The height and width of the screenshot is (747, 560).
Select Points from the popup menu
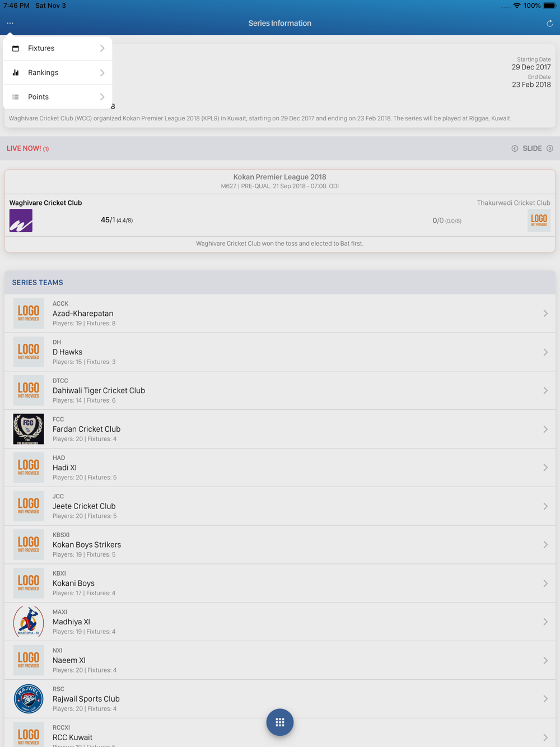pos(58,97)
